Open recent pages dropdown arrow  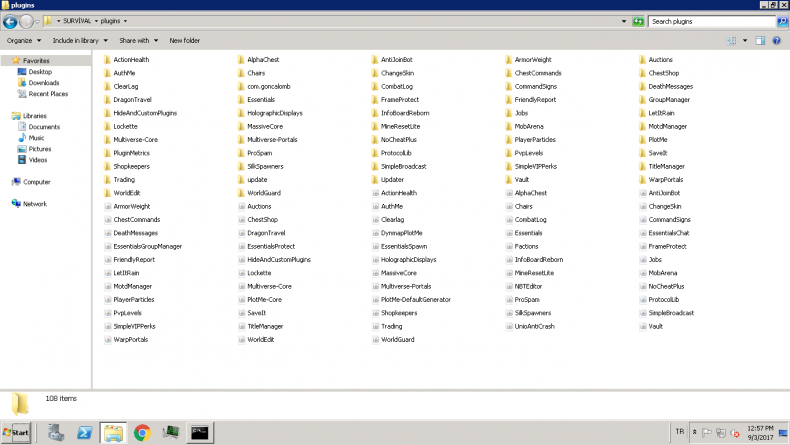[x=37, y=22]
